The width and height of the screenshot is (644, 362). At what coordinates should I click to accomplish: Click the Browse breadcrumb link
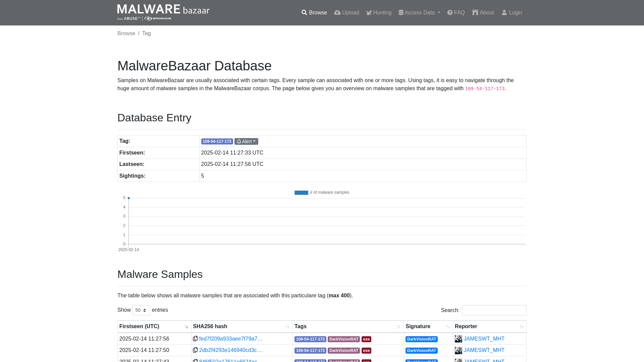click(x=126, y=34)
